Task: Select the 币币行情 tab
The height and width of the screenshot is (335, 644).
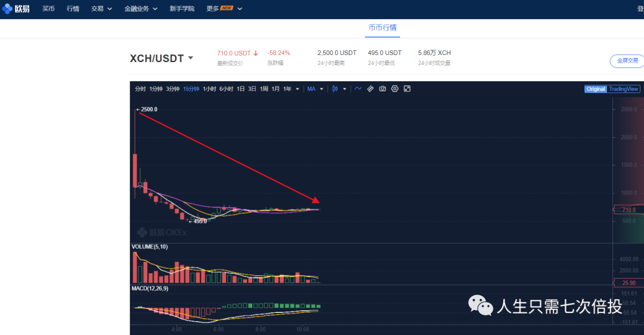Action: point(382,28)
